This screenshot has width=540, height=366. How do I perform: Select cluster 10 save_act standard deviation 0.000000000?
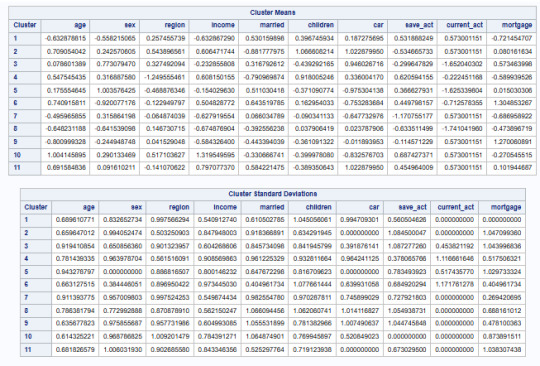pyautogui.click(x=407, y=336)
